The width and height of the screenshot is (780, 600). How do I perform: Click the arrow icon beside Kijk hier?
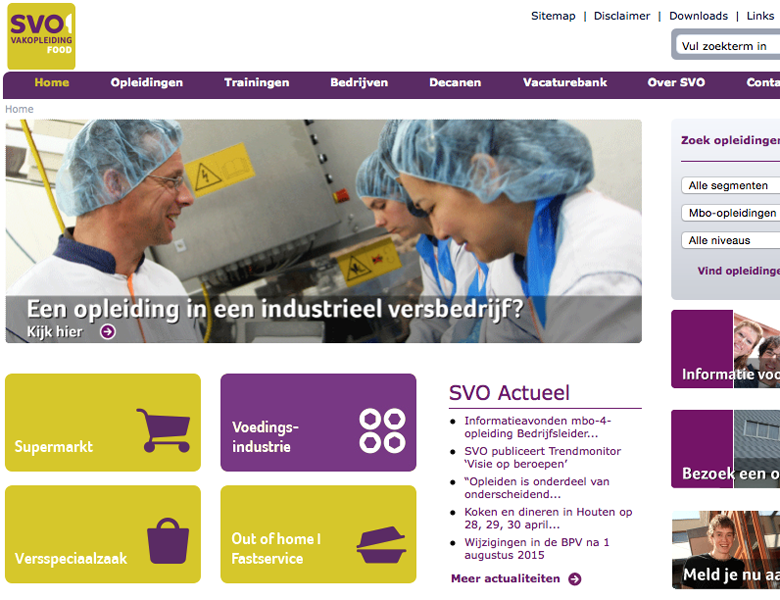(x=108, y=331)
